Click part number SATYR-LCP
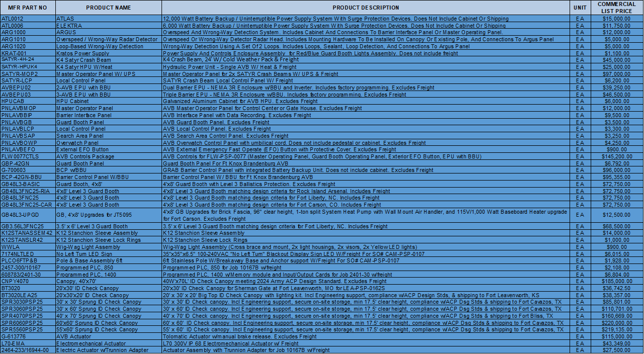Viewport: 644px width, 354px height. point(28,80)
